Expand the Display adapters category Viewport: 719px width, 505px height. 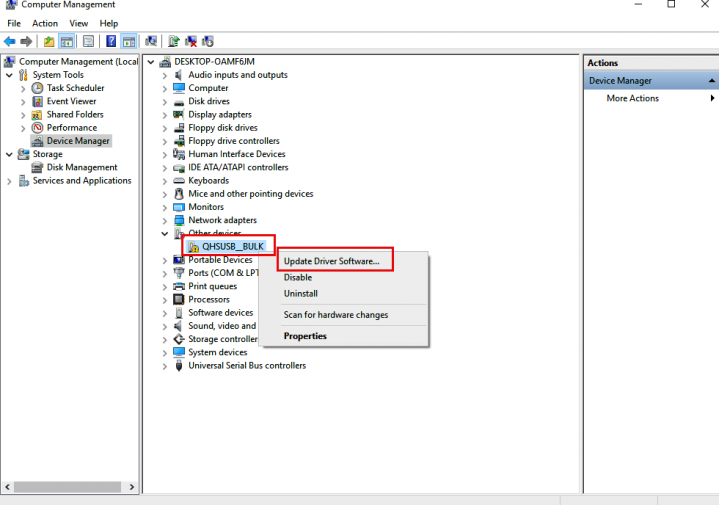tap(165, 114)
